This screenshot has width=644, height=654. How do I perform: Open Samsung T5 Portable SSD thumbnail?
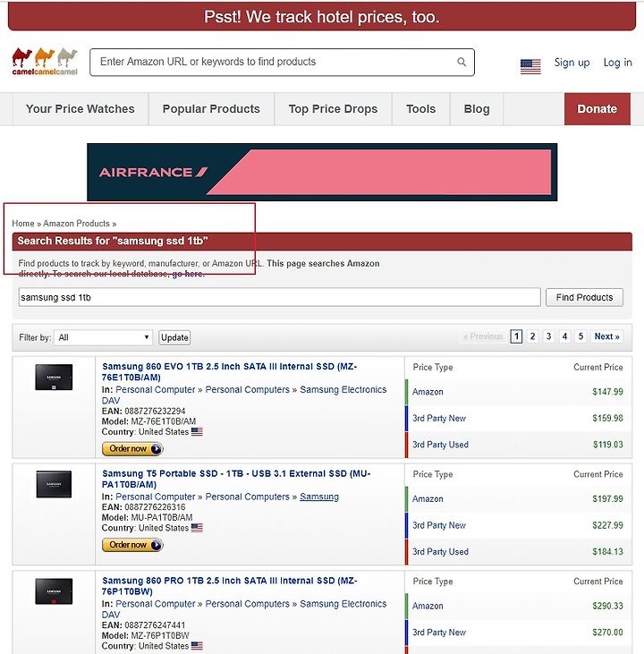(x=54, y=484)
